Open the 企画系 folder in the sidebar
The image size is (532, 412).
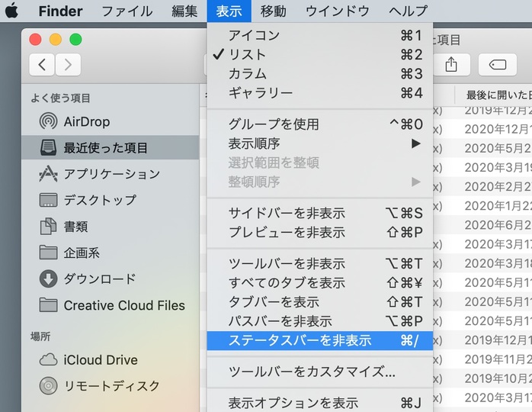coord(111,253)
